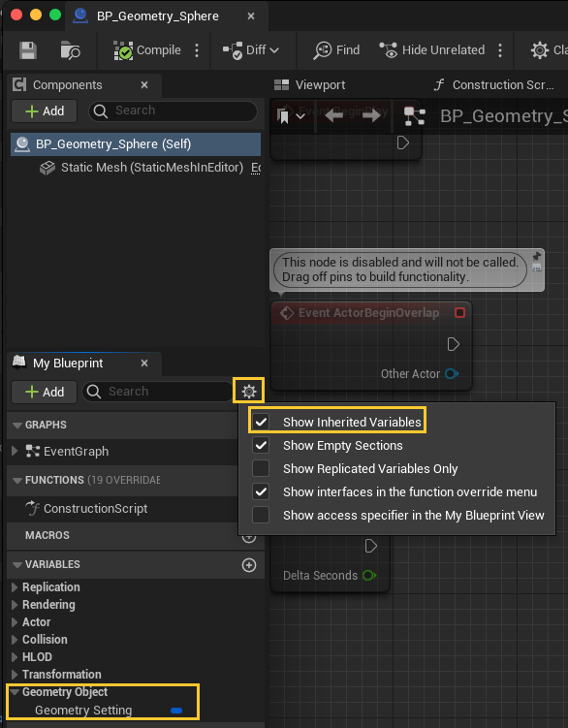Select the Geometry Setting variable
This screenshot has height=728, width=568.
[x=83, y=711]
